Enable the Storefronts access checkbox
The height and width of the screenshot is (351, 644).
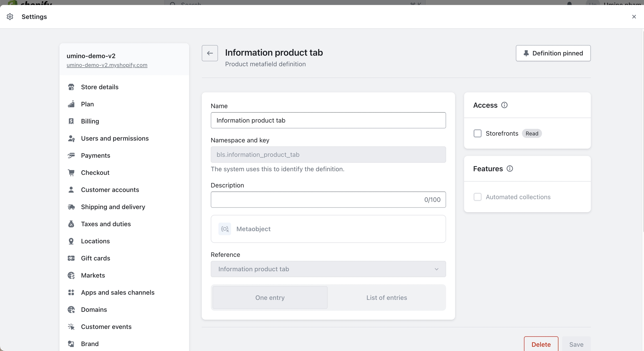pyautogui.click(x=477, y=133)
